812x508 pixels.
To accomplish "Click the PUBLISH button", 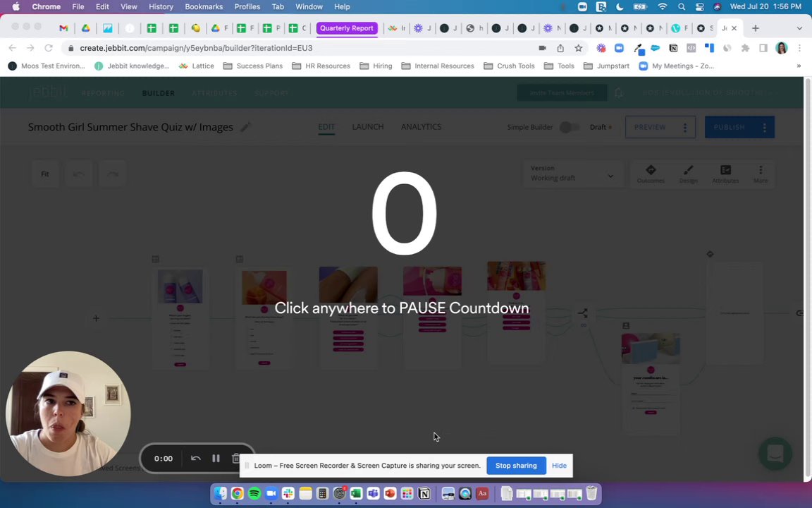I will pos(729,127).
